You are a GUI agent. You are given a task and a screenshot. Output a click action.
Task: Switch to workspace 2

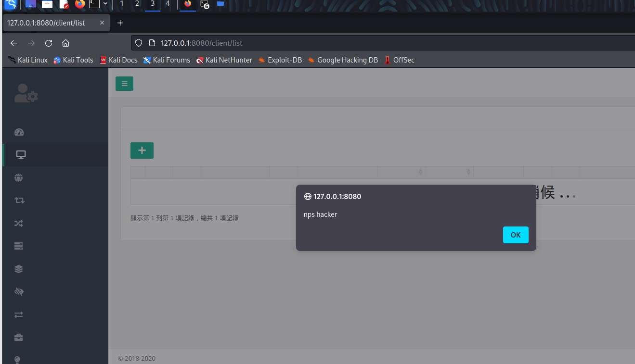(137, 4)
